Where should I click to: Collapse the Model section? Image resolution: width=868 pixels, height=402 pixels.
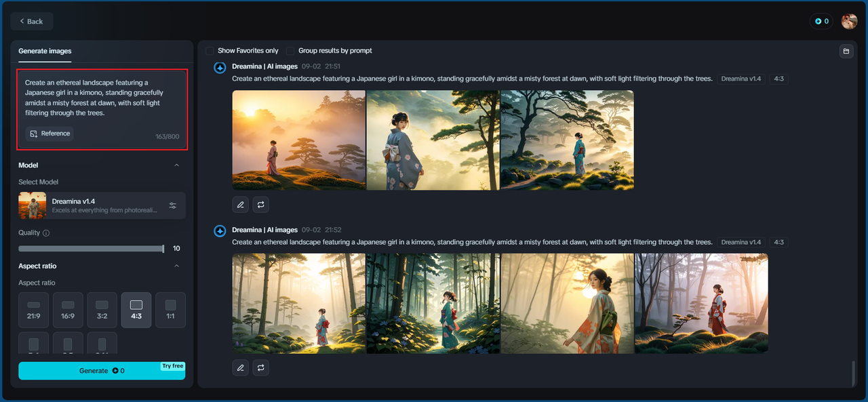pyautogui.click(x=177, y=165)
